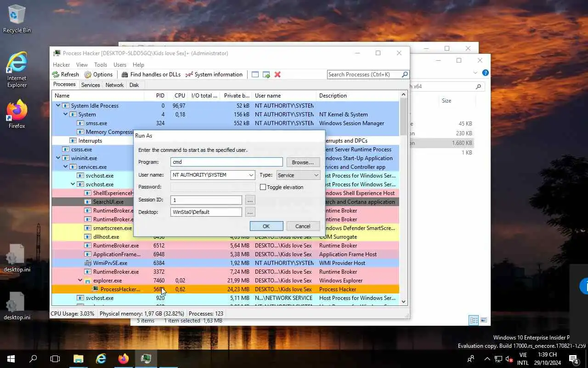Image resolution: width=588 pixels, height=368 pixels.
Task: Click the Refresh toolbar icon
Action: point(56,75)
